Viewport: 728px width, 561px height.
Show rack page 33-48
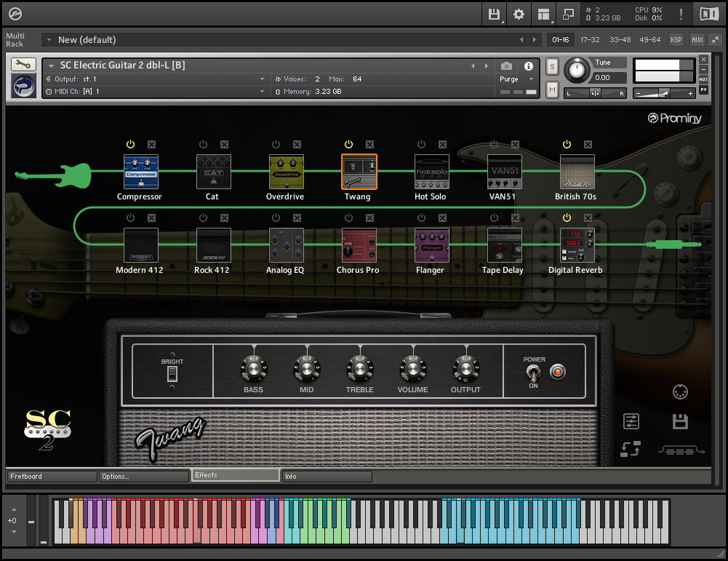pos(620,40)
